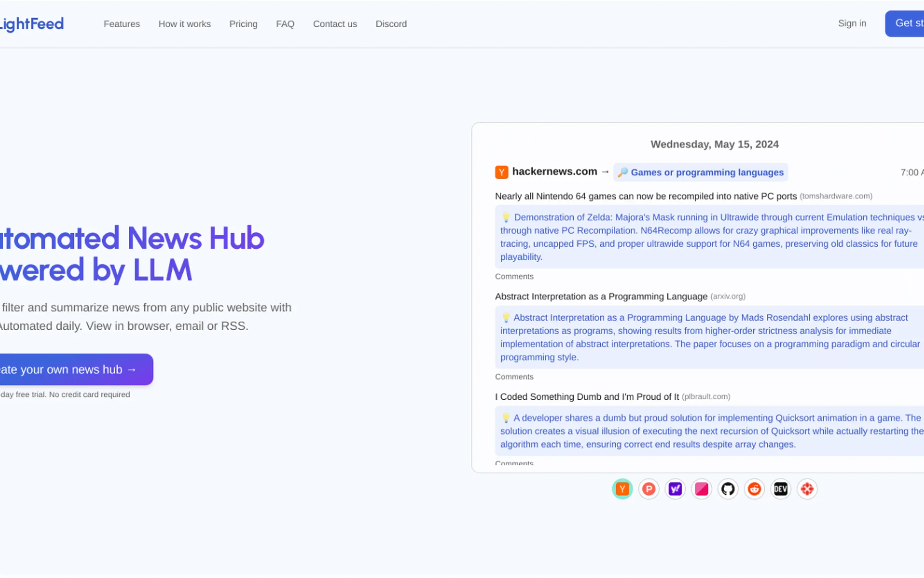Open the Discord link

(x=391, y=24)
